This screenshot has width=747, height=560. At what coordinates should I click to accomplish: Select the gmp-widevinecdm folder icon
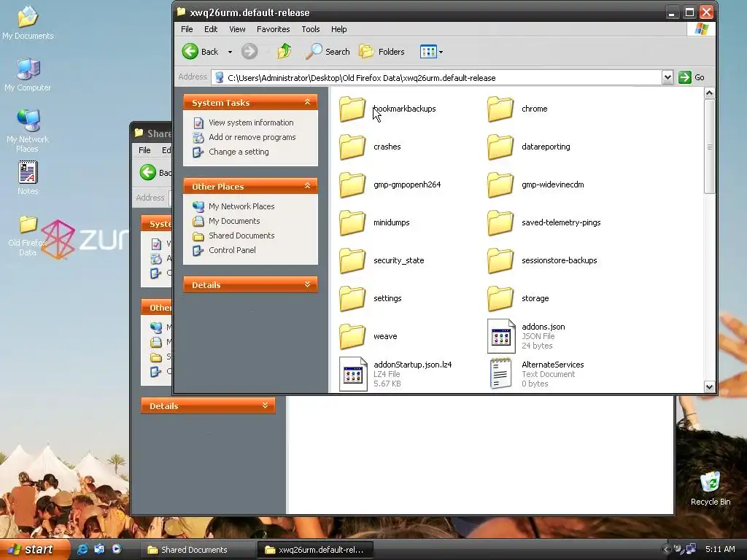[x=500, y=184]
